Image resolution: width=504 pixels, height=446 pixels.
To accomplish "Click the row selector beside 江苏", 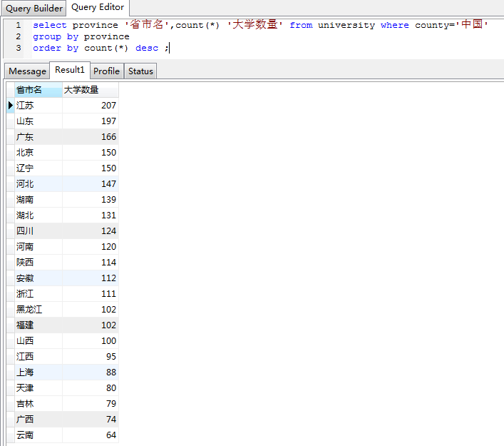I will [x=10, y=105].
